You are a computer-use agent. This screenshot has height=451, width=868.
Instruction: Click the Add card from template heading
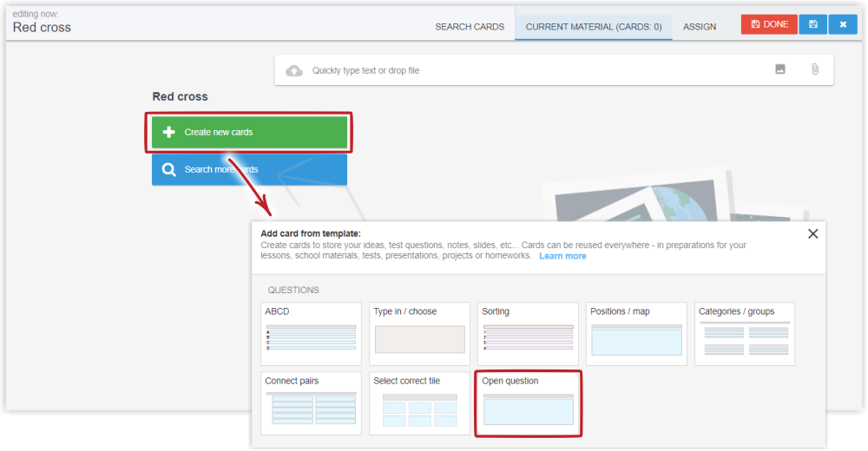pos(311,233)
